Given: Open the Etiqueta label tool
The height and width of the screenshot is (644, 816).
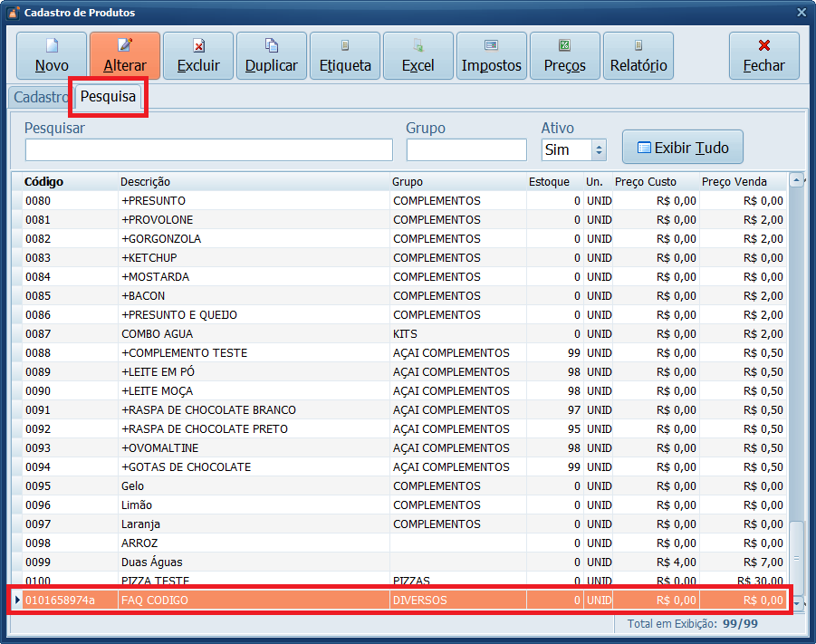Looking at the screenshot, I should [x=345, y=55].
